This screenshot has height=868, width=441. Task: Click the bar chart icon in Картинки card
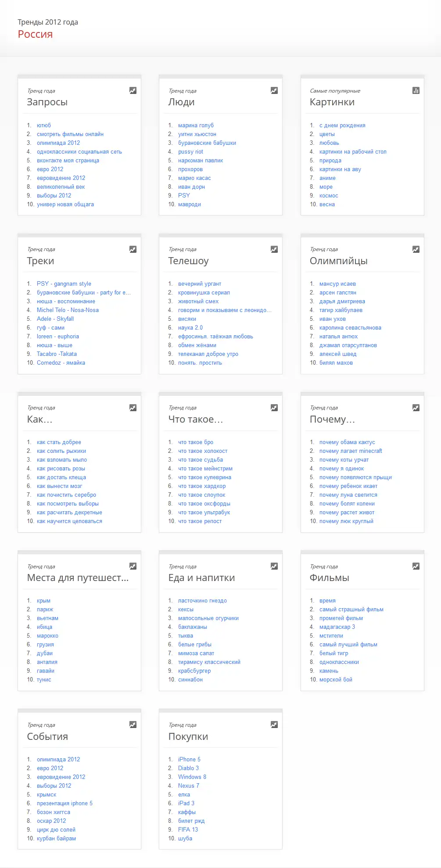(416, 90)
